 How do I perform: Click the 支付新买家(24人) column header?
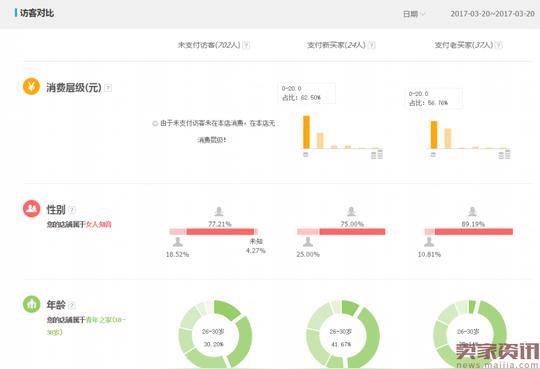tap(336, 45)
